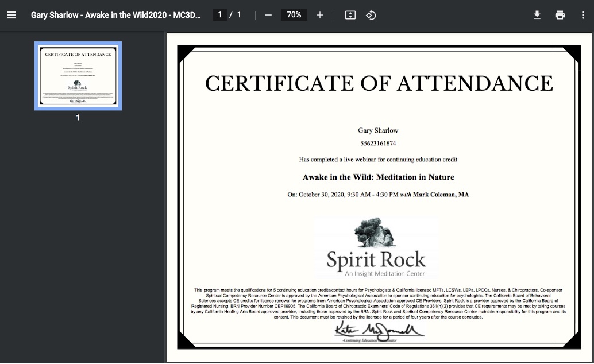Image resolution: width=594 pixels, height=364 pixels.
Task: Click the name 'Gary Sharlow' on the certificate
Action: click(378, 130)
